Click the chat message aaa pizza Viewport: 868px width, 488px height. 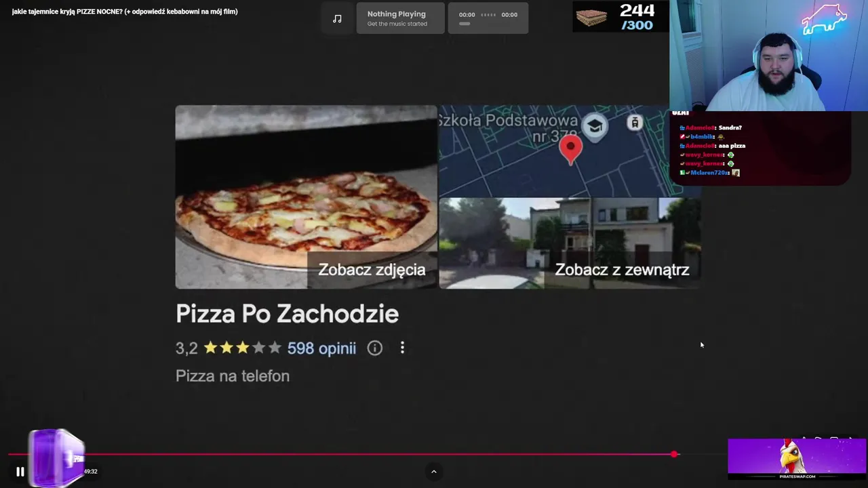point(732,146)
